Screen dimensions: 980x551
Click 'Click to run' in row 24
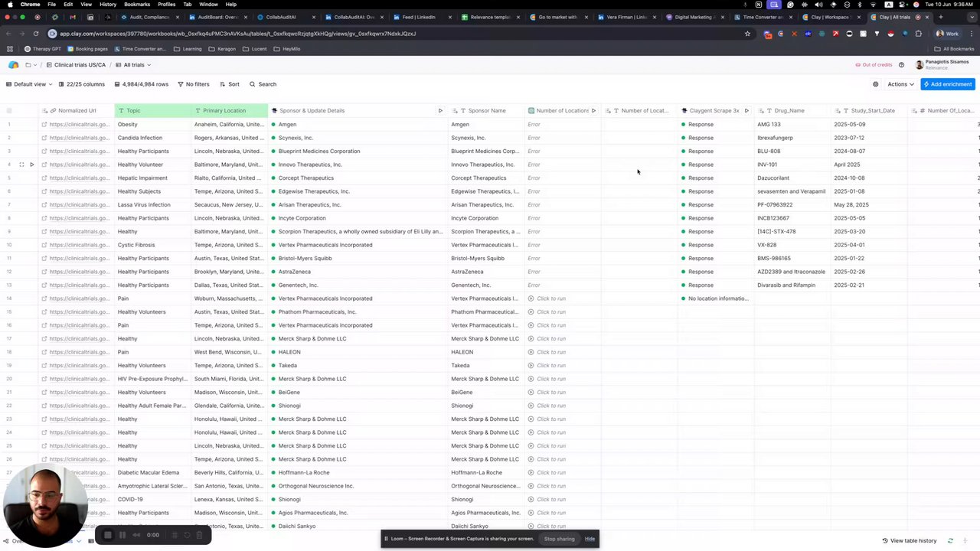[x=551, y=432]
